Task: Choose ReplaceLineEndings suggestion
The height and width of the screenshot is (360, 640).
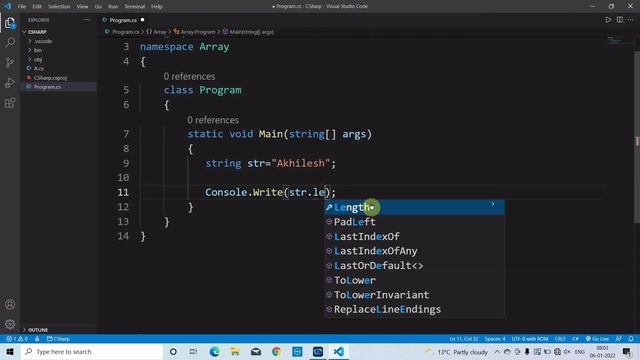Action: coord(414,309)
